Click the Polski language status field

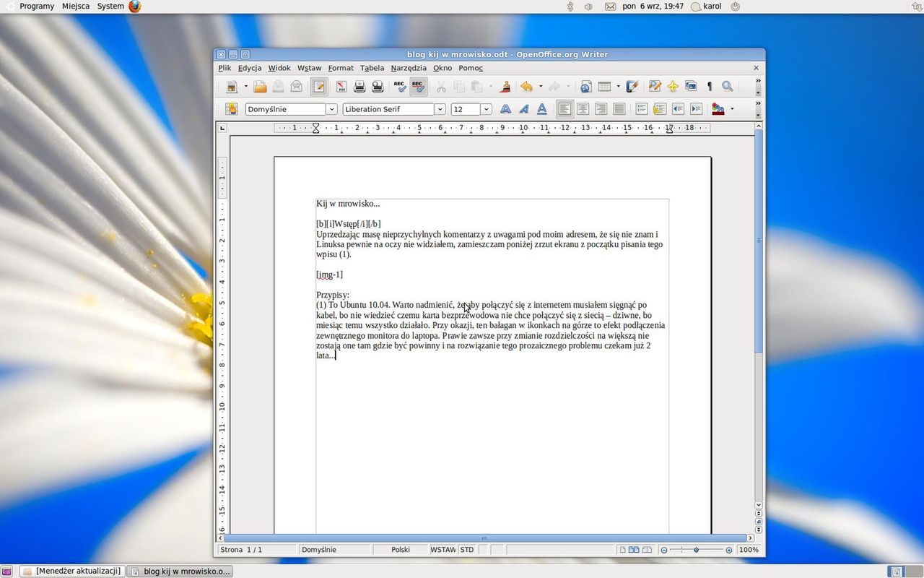coord(401,550)
